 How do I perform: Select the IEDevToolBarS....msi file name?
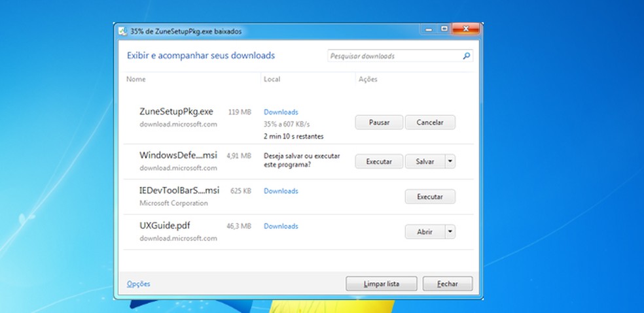click(179, 190)
